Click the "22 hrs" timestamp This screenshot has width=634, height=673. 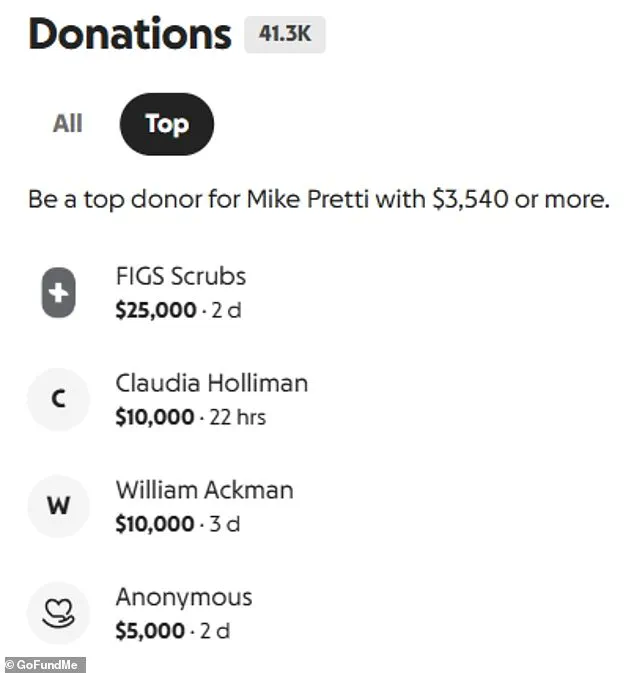point(238,417)
